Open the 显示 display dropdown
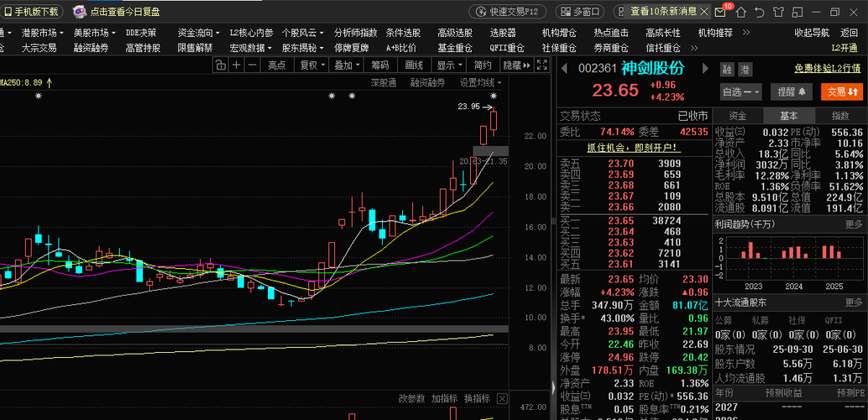The width and height of the screenshot is (868, 420). (x=449, y=66)
